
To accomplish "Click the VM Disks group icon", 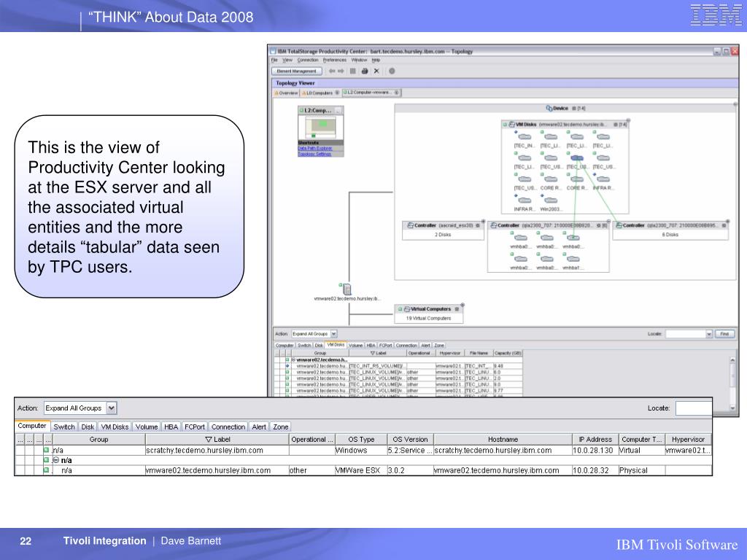I will 511,124.
